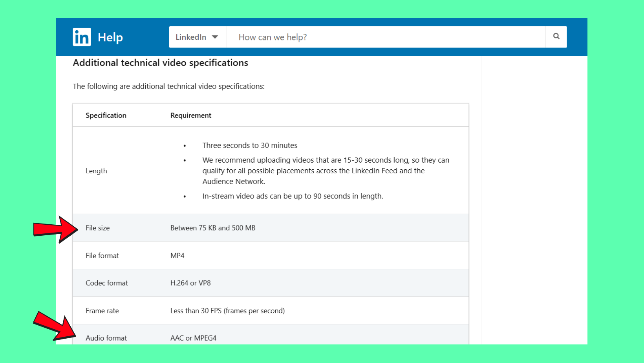Click the 'File size' row label
This screenshot has height=363, width=644.
(x=98, y=228)
